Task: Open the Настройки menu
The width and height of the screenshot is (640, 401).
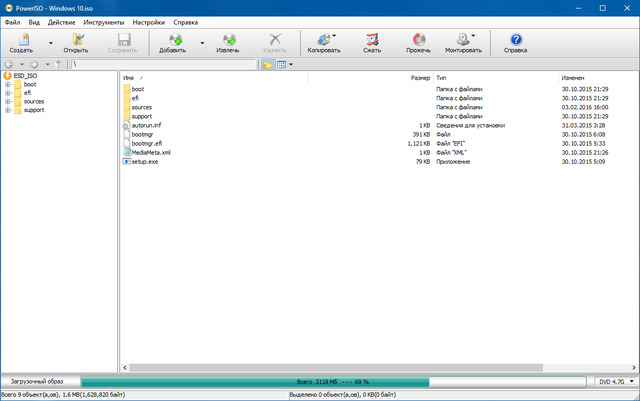Action: (x=149, y=22)
